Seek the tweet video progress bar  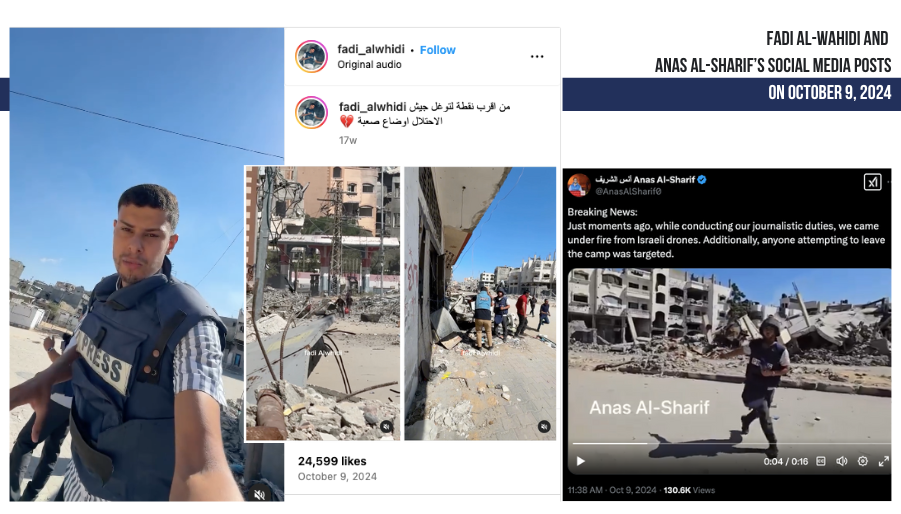coord(731,443)
